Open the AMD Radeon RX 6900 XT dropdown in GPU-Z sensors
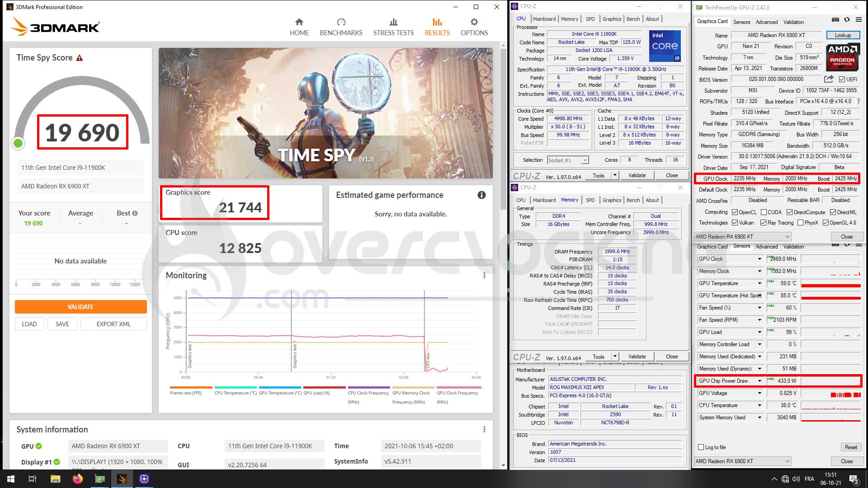Viewport: 868px width, 488px height. pos(743,461)
